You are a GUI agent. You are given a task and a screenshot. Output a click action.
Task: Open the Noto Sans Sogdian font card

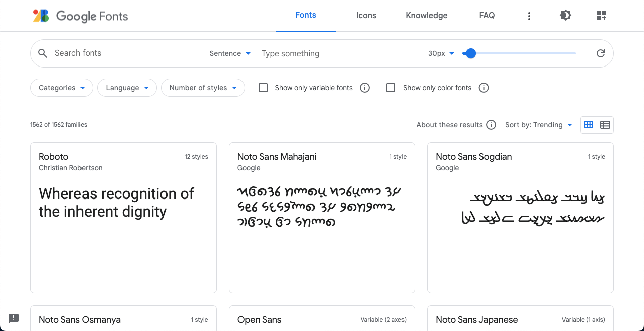pyautogui.click(x=520, y=218)
